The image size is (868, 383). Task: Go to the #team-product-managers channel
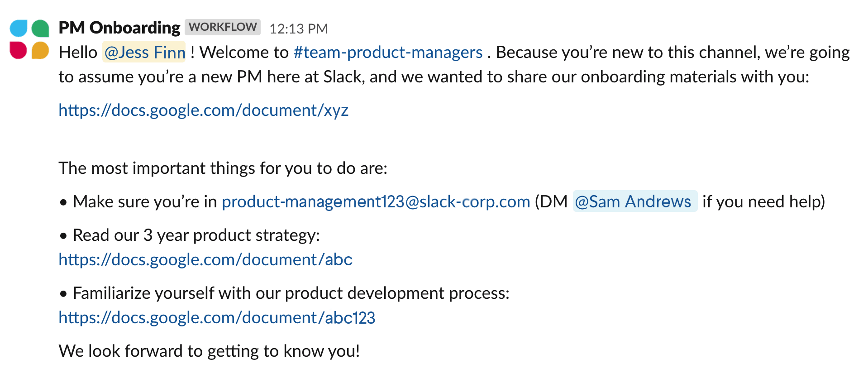(x=388, y=53)
